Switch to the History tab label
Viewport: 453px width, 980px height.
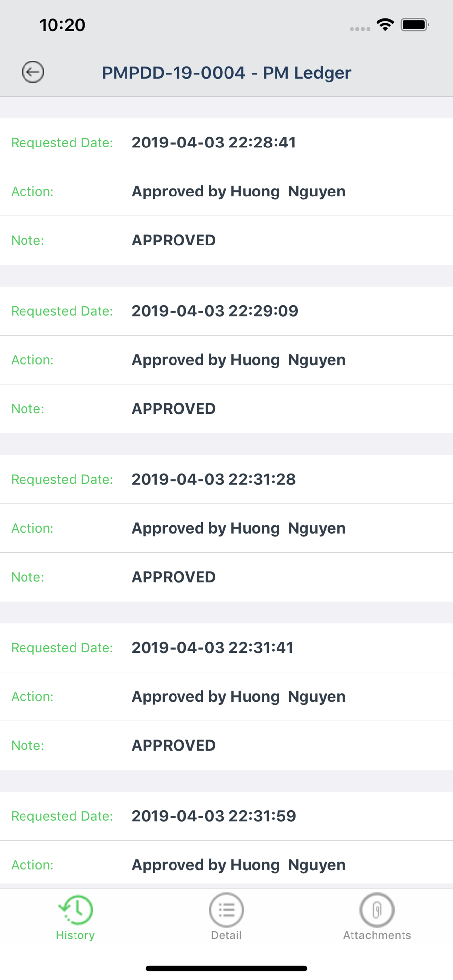(75, 935)
